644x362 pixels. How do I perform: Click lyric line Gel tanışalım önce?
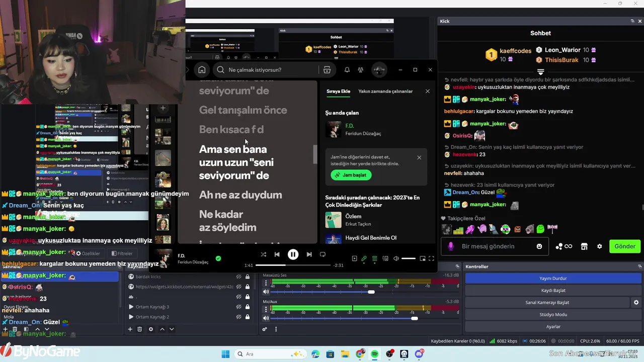[x=243, y=110]
